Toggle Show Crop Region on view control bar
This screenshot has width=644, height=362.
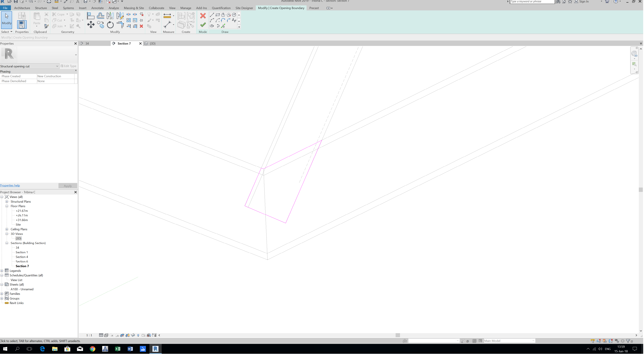[127, 336]
